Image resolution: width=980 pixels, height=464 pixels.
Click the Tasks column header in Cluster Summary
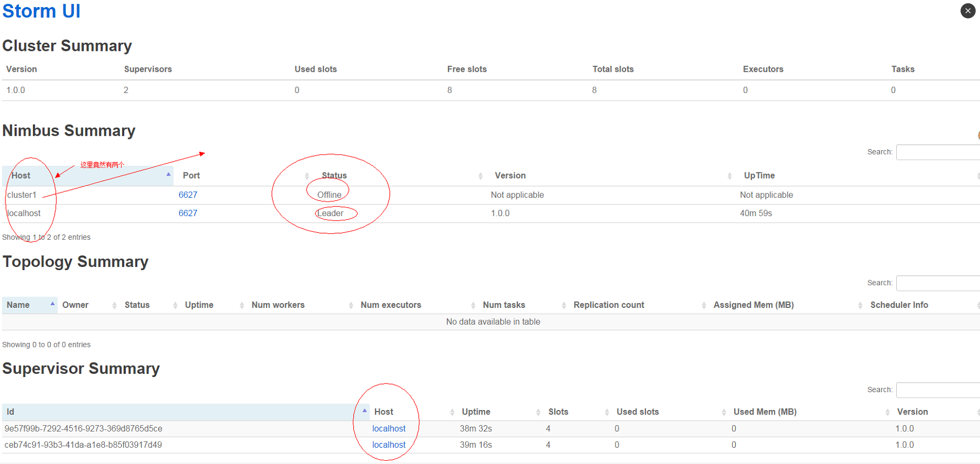click(903, 69)
